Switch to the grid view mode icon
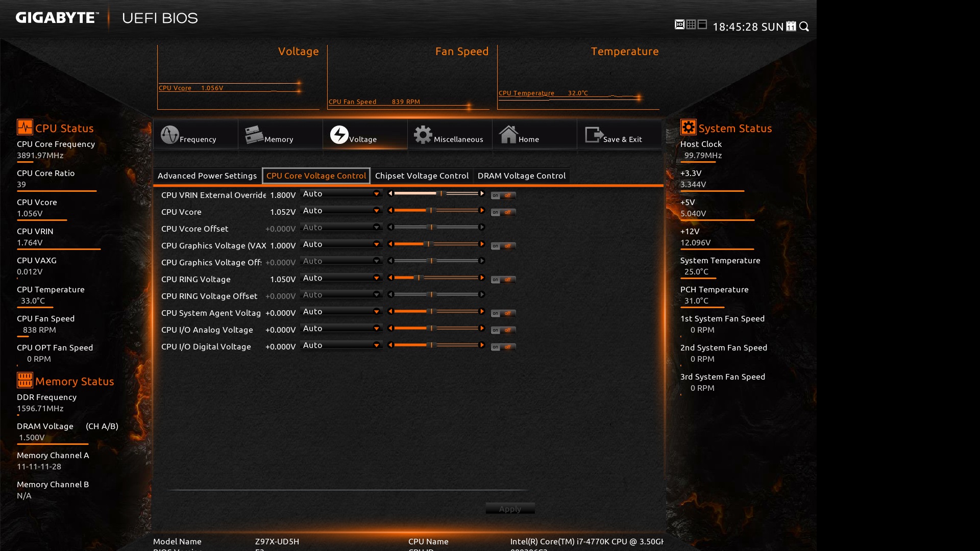 point(691,24)
